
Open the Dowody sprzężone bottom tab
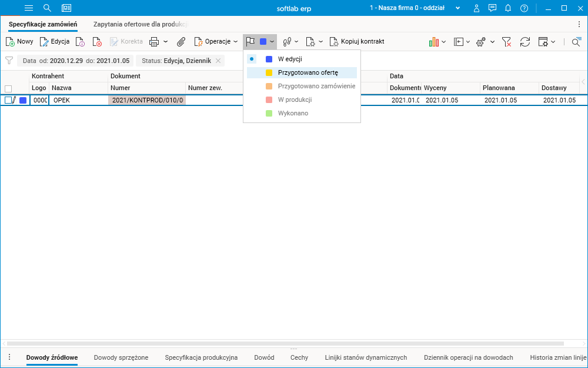[121, 357]
